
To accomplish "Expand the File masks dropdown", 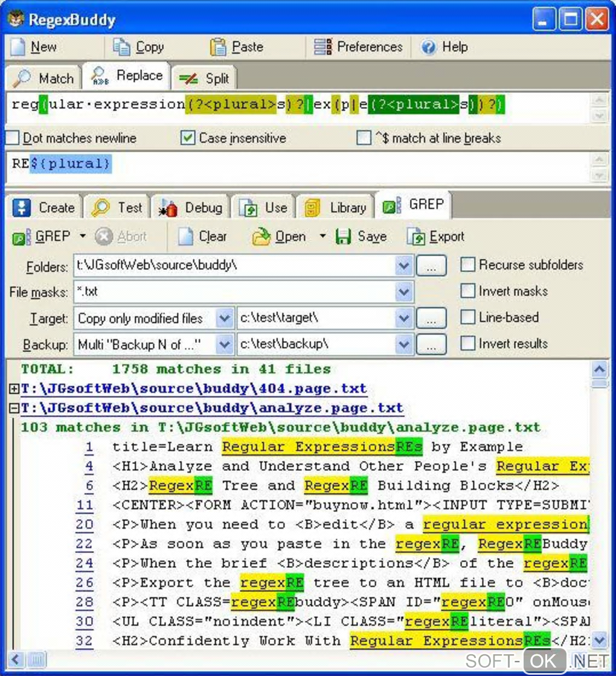I will point(404,292).
